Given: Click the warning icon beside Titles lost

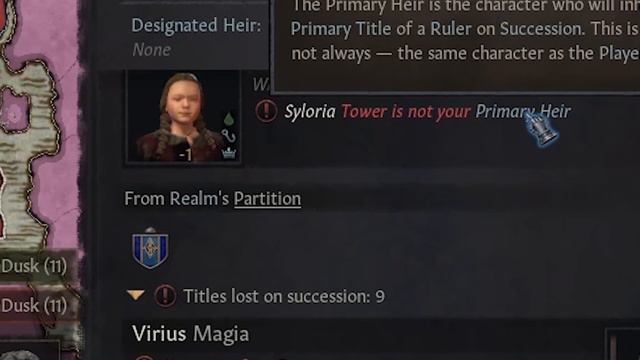Looking at the screenshot, I should tap(165, 296).
